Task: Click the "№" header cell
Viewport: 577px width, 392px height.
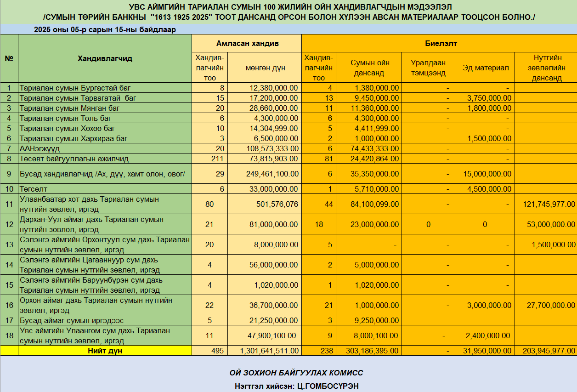Action: tap(9, 58)
